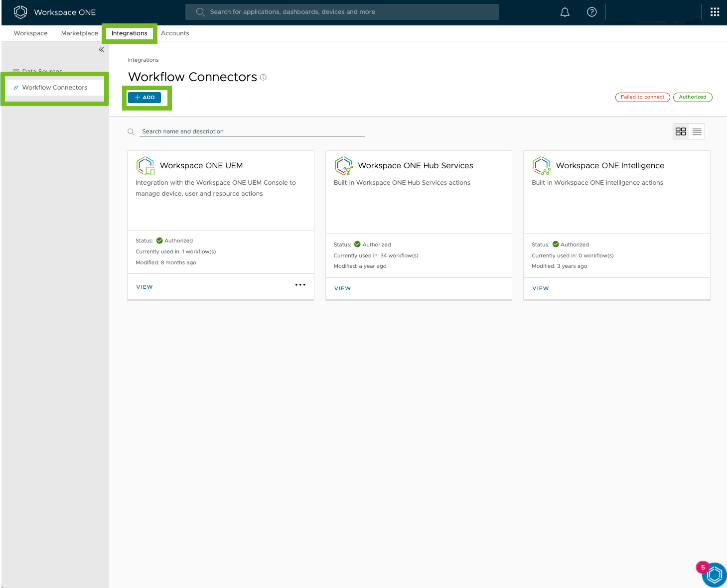Click the UEM Authorized status check icon
727x588 pixels.
coord(159,240)
